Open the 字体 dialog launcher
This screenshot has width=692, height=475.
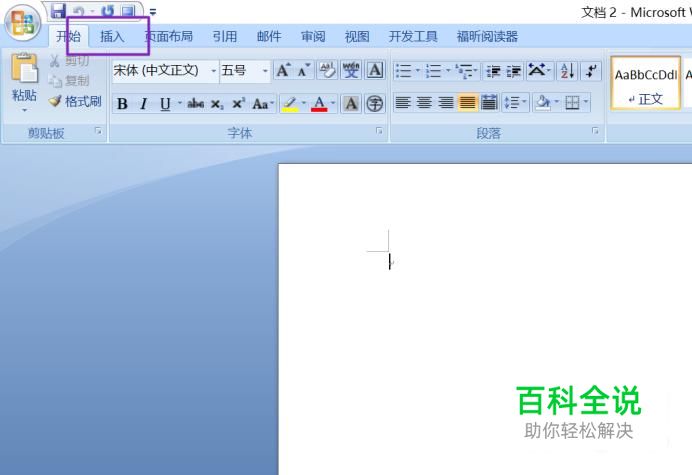click(379, 131)
